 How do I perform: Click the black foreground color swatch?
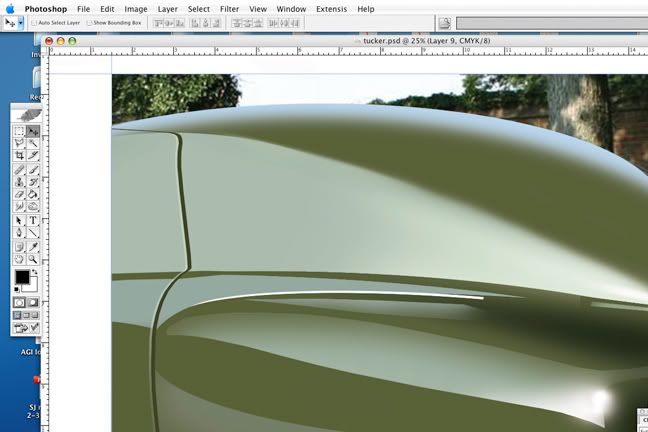click(x=22, y=278)
